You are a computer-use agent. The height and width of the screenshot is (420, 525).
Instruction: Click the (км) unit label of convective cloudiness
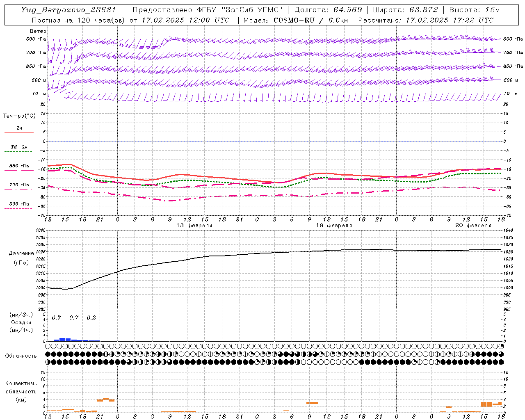[x=21, y=399]
